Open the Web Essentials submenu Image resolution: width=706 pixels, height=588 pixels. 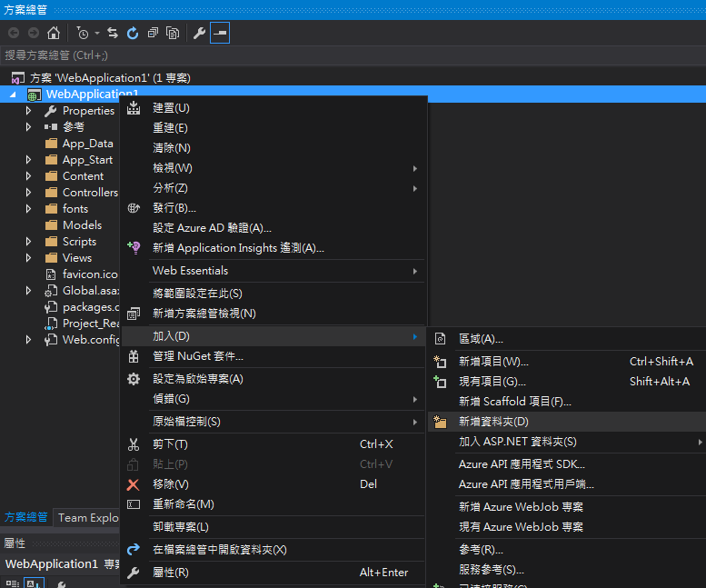click(x=273, y=271)
